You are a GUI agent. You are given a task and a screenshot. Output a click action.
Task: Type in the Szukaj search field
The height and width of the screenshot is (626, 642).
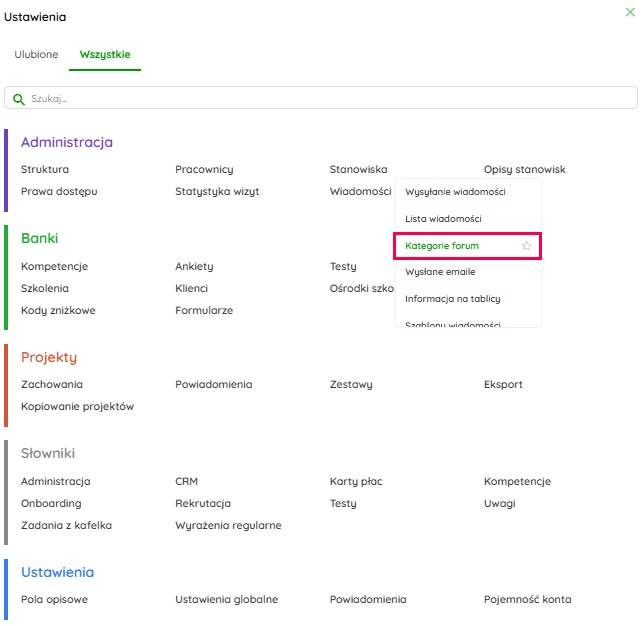click(330, 99)
